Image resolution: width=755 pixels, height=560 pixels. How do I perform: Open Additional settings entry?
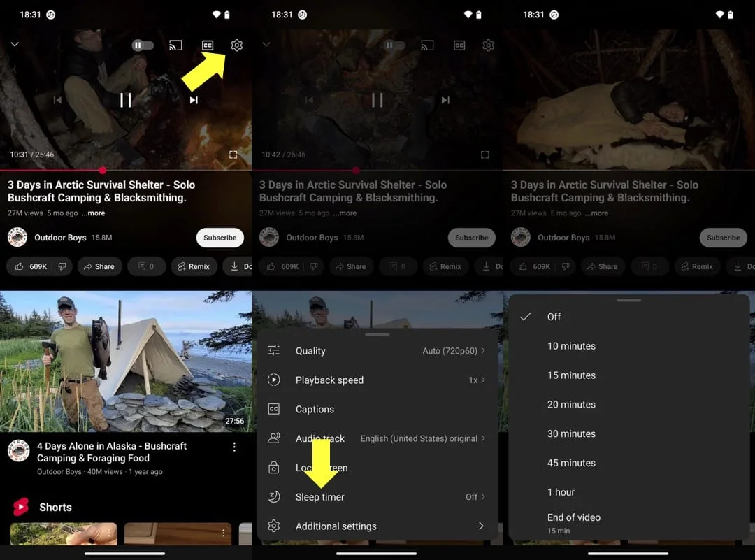point(377,526)
